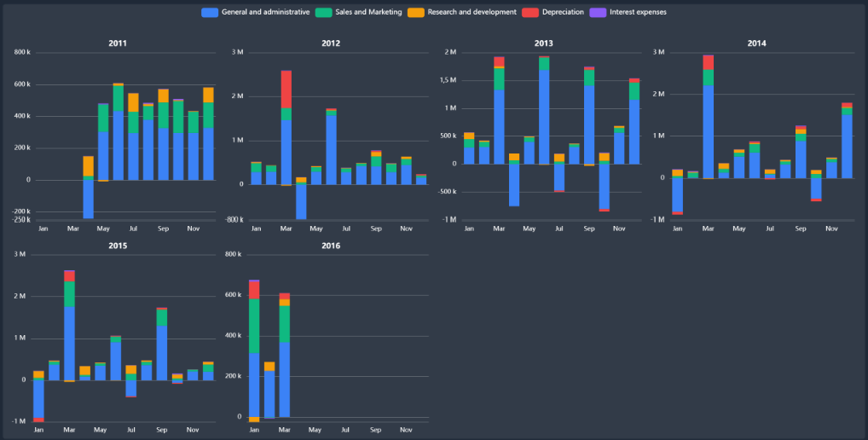Click blue March segment in 2013 chart

tap(500, 127)
